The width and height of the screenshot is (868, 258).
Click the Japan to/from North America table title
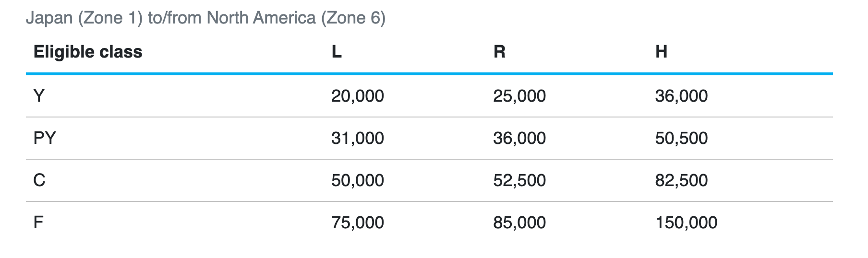[x=205, y=18]
